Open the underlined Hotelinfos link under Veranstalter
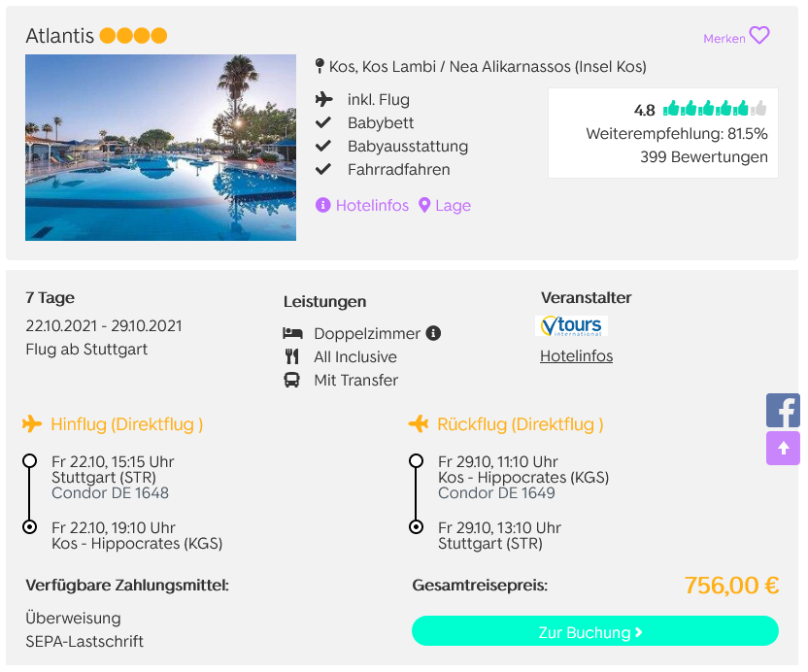 [576, 356]
